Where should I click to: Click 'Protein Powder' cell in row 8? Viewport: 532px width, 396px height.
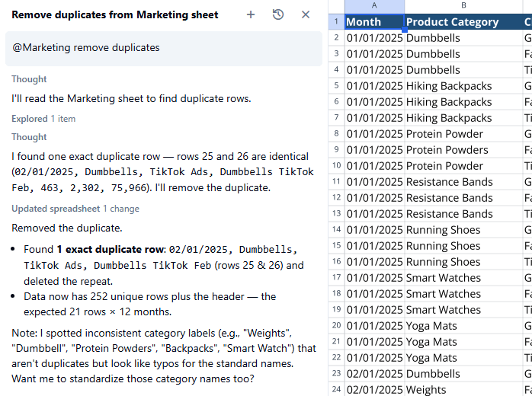[x=463, y=134]
